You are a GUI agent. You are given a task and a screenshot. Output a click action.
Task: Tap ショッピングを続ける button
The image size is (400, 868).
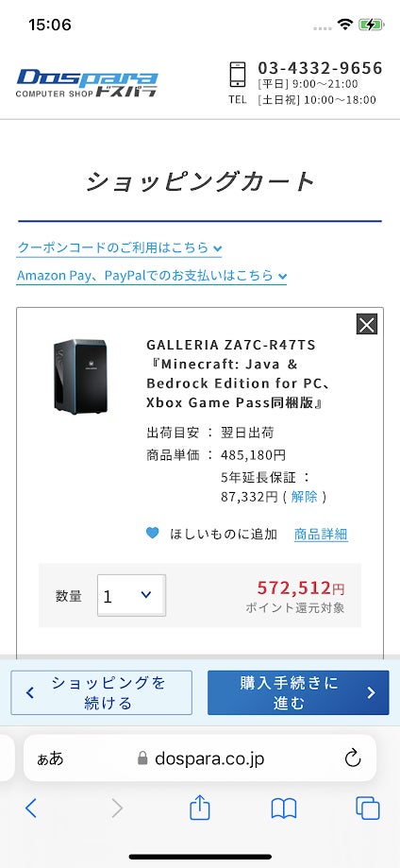point(101,692)
